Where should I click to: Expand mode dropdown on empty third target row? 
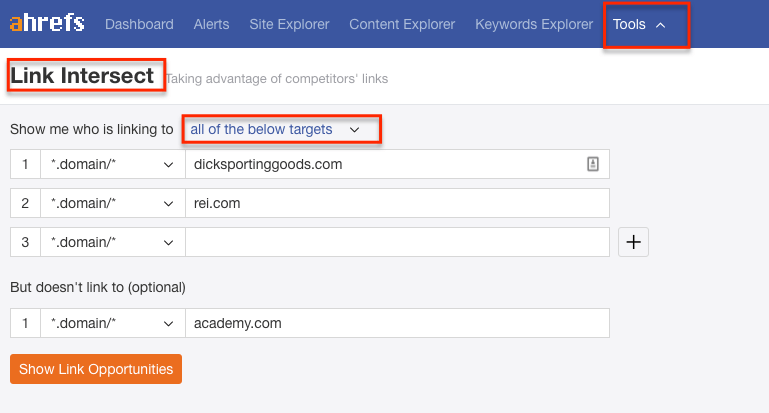pyautogui.click(x=112, y=242)
